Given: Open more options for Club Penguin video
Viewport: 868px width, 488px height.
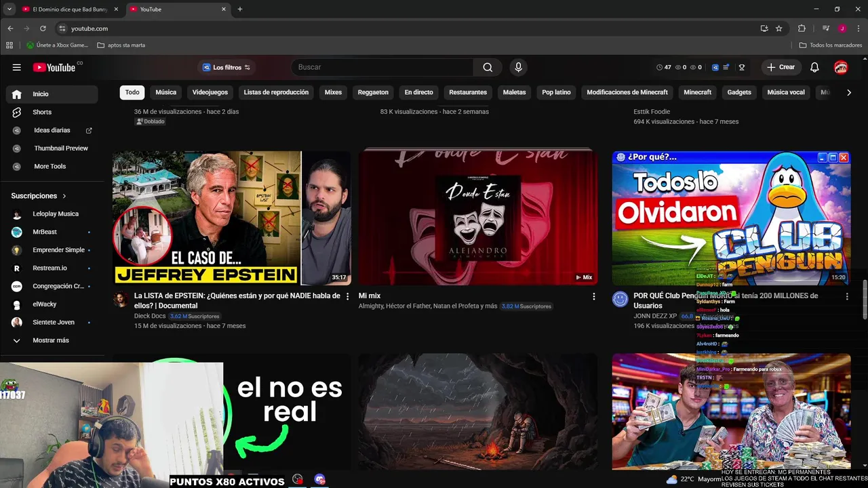Looking at the screenshot, I should (846, 296).
